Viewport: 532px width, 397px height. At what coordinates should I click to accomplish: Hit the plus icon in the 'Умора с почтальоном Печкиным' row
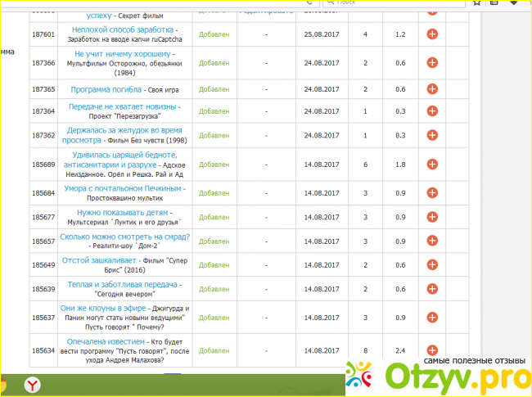(x=432, y=193)
